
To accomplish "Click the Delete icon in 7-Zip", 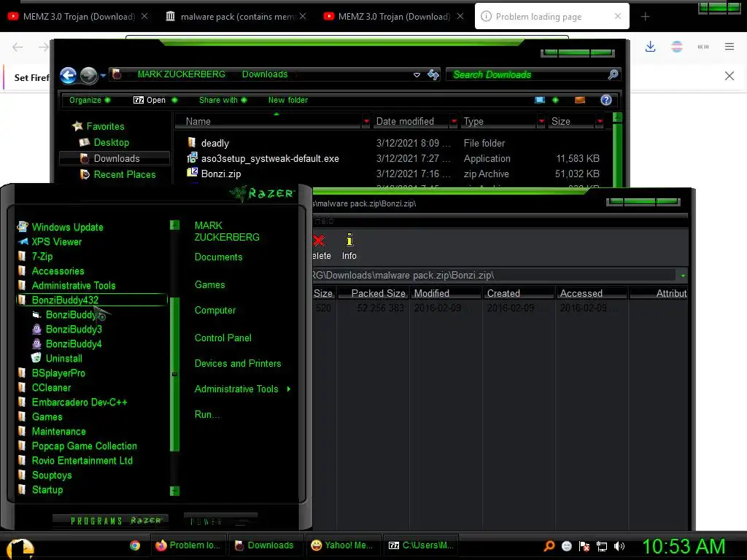I will [321, 246].
